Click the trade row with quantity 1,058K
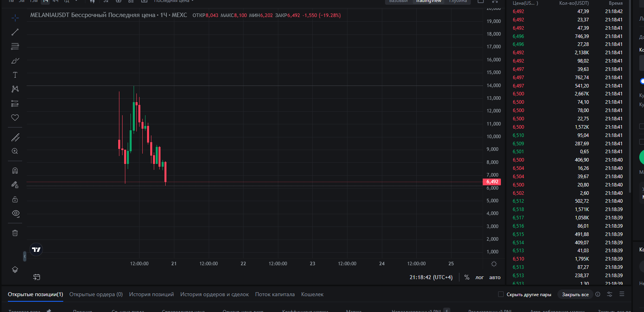Screen dimensions: 644x312 click(568, 218)
